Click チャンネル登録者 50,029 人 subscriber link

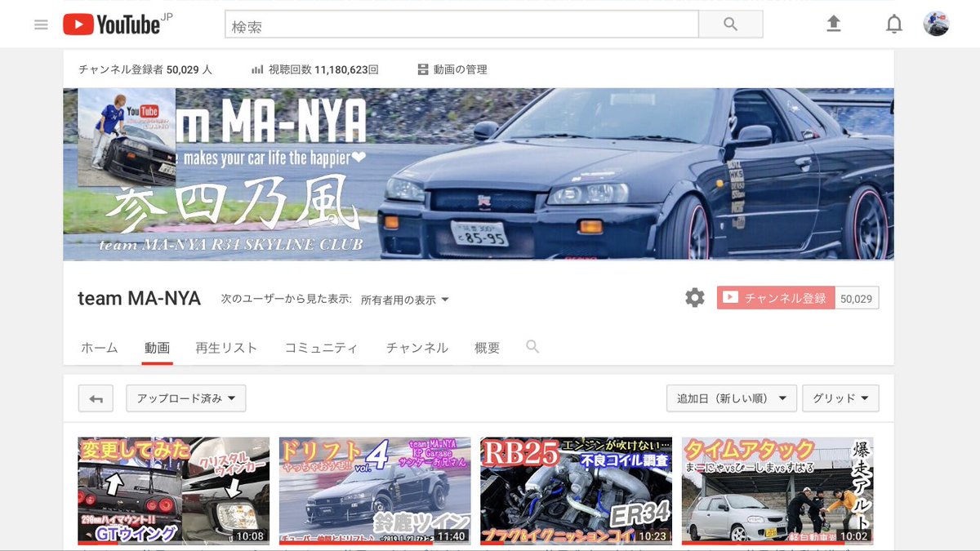145,69
